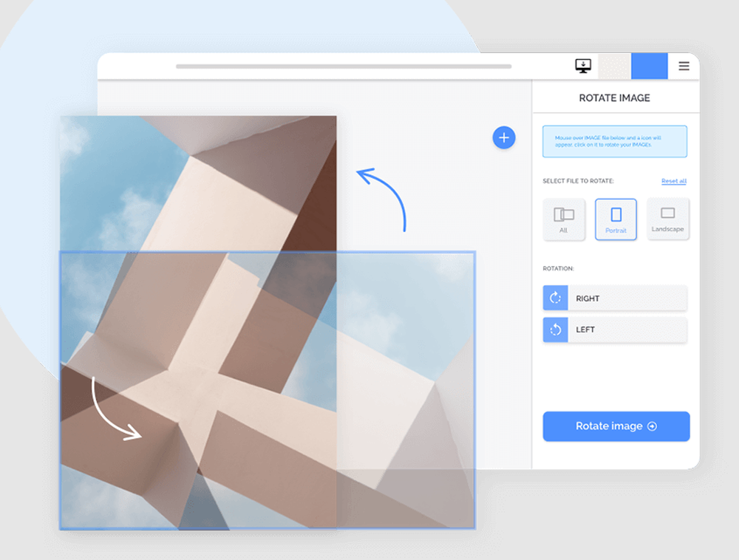Open the hamburger menu
This screenshot has height=560, width=739.
[684, 66]
